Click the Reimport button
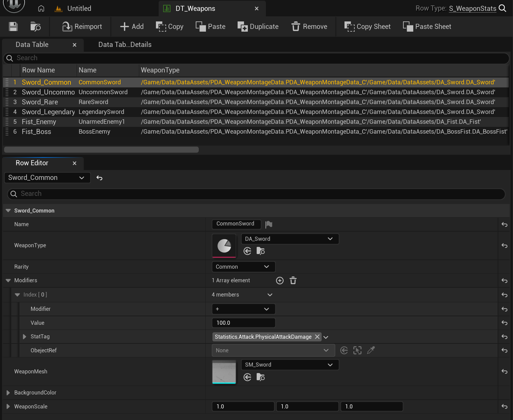This screenshot has width=513, height=420. [82, 27]
